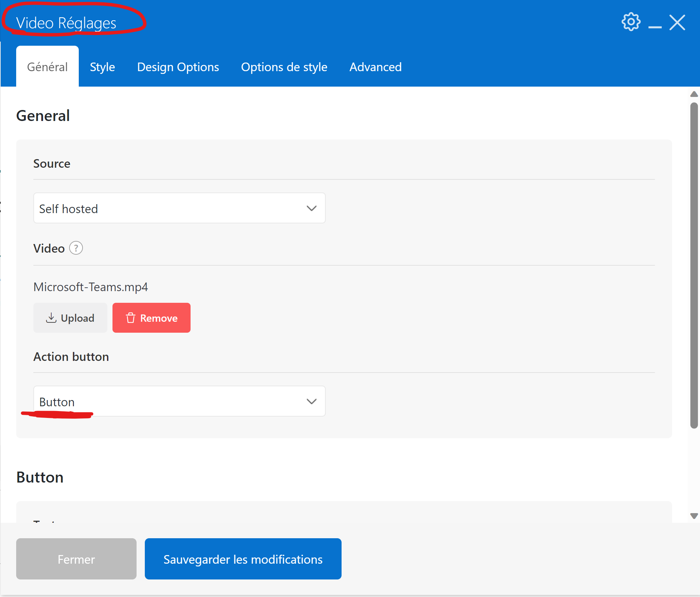This screenshot has height=597, width=700.
Task: Open the Advanced tab
Action: tap(376, 67)
